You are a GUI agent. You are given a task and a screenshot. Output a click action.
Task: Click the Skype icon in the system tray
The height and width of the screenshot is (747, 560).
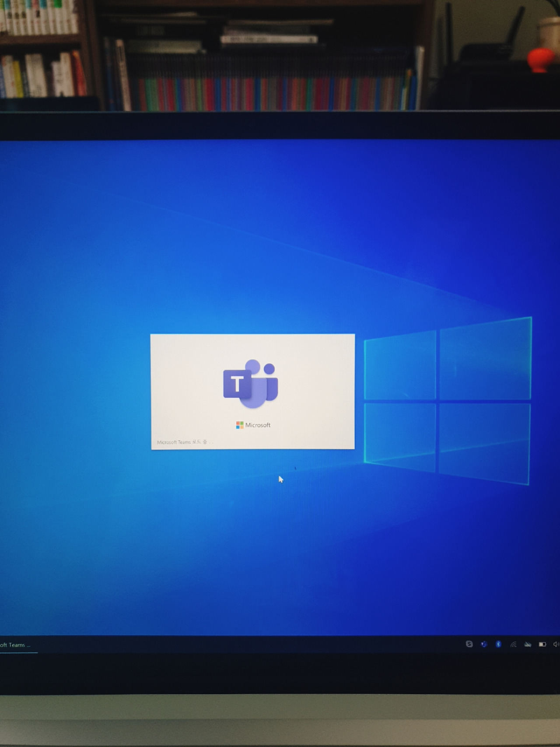469,644
